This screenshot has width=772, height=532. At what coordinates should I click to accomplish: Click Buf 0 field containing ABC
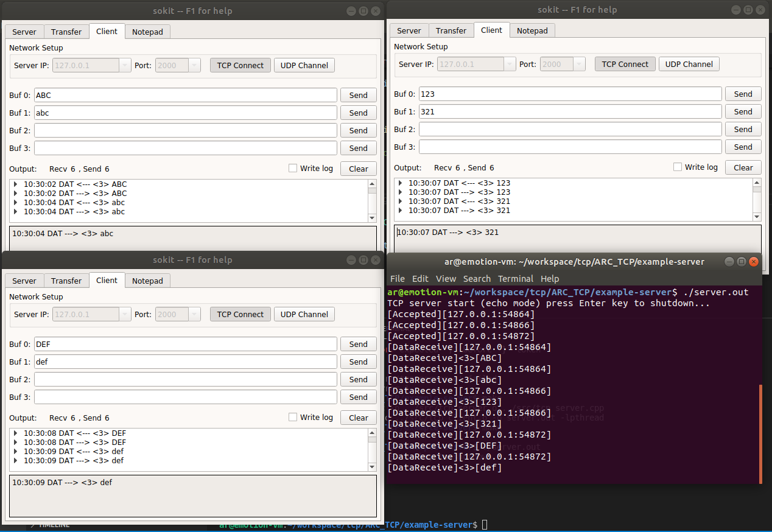coord(186,95)
